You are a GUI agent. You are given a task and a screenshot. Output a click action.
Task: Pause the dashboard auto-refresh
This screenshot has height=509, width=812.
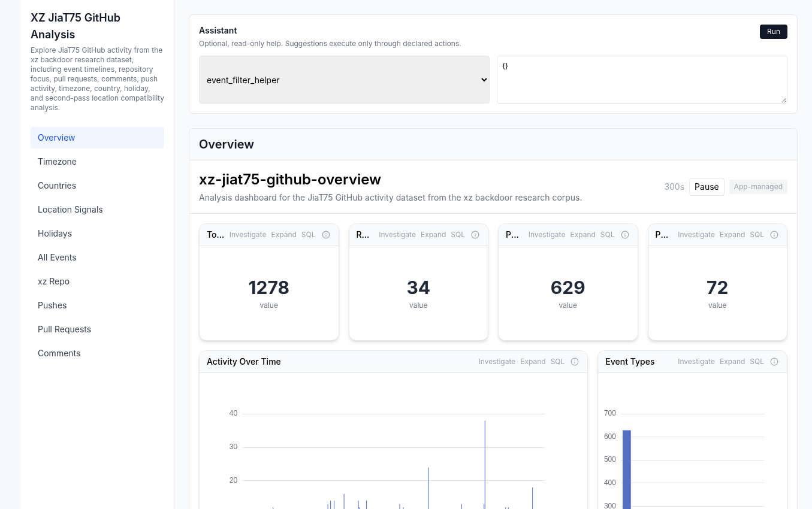click(x=707, y=187)
